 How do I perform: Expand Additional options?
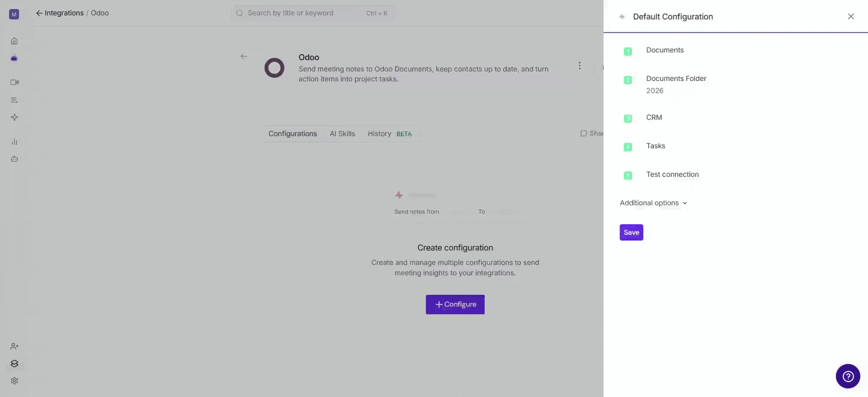[x=653, y=203]
